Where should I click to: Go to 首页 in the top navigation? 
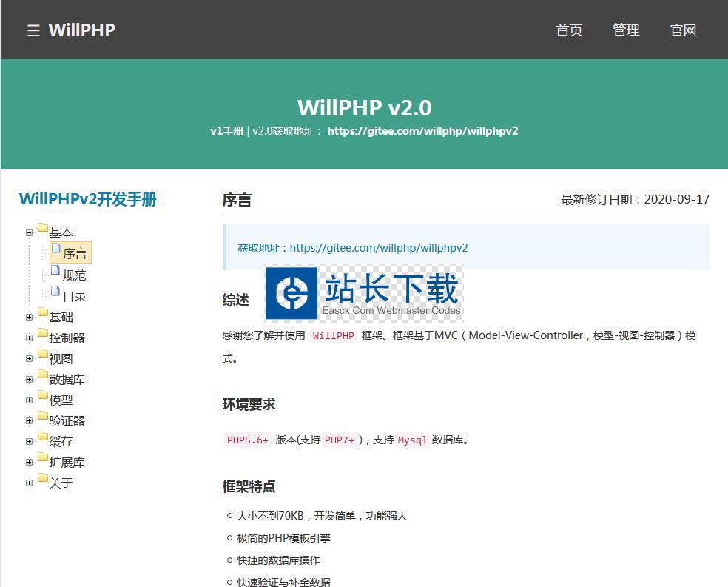click(569, 30)
